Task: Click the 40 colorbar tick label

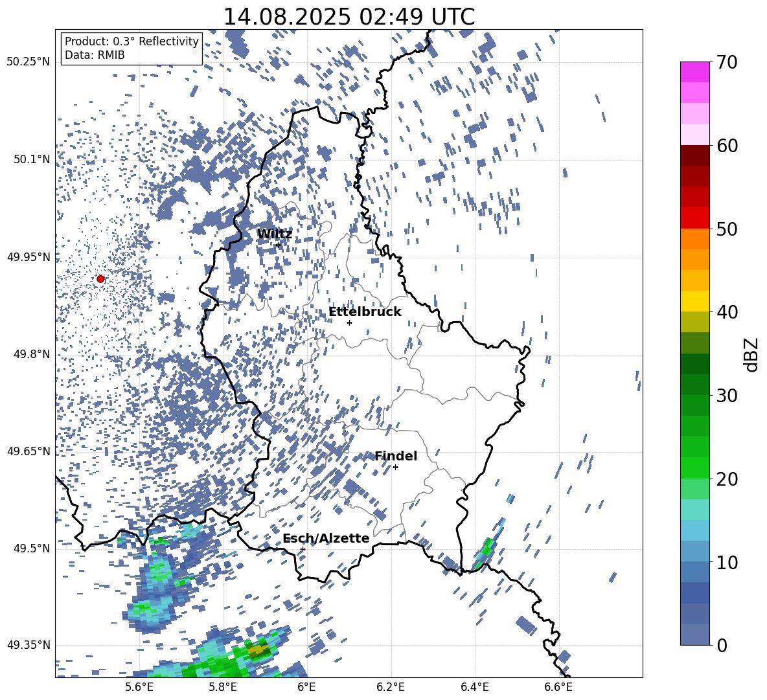Action: pos(727,312)
